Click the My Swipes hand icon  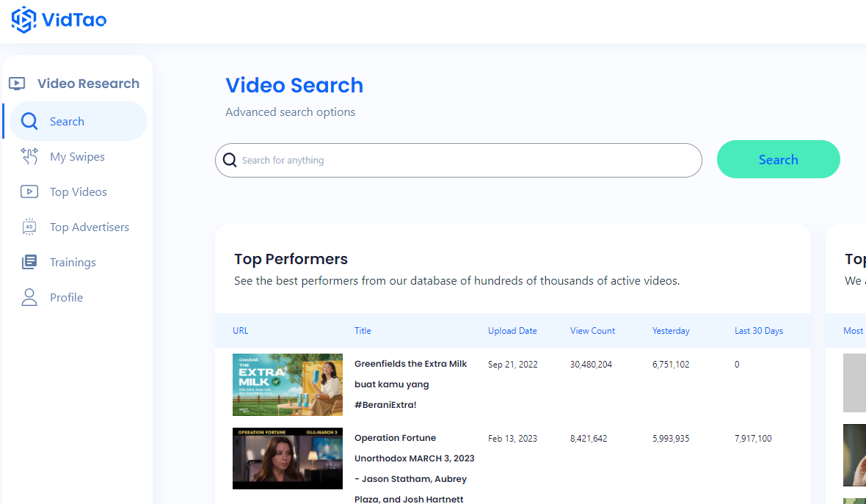(x=29, y=157)
